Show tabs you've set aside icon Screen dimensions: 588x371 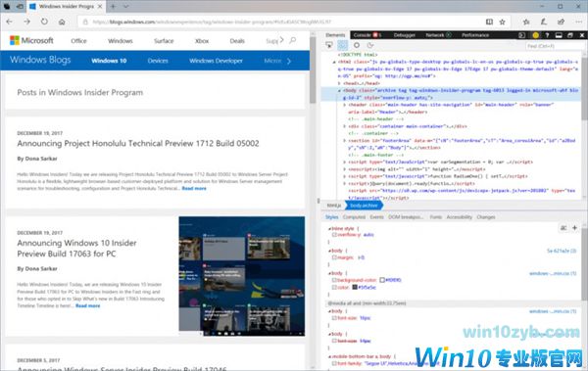[7, 7]
